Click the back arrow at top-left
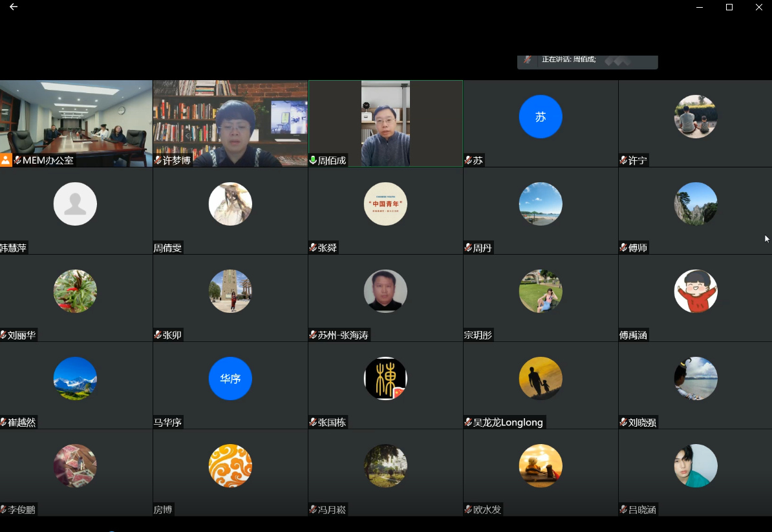Screen dimensions: 772x532 [14, 7]
